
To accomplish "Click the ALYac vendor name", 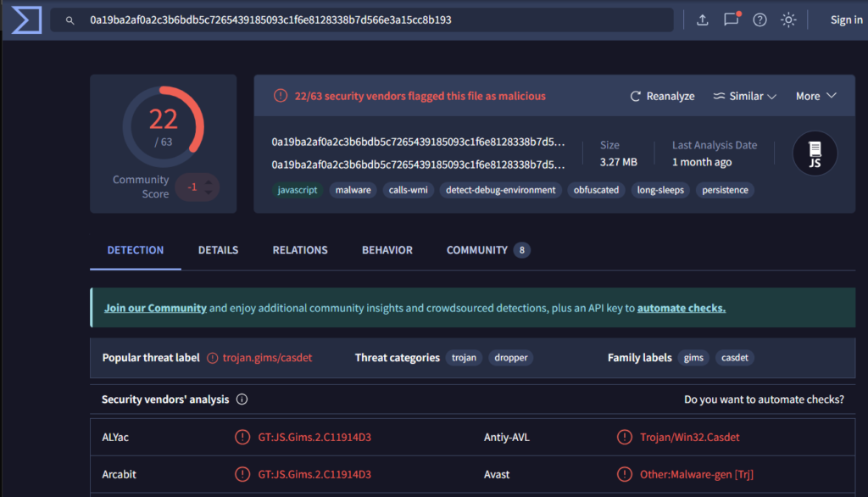I will pos(115,437).
